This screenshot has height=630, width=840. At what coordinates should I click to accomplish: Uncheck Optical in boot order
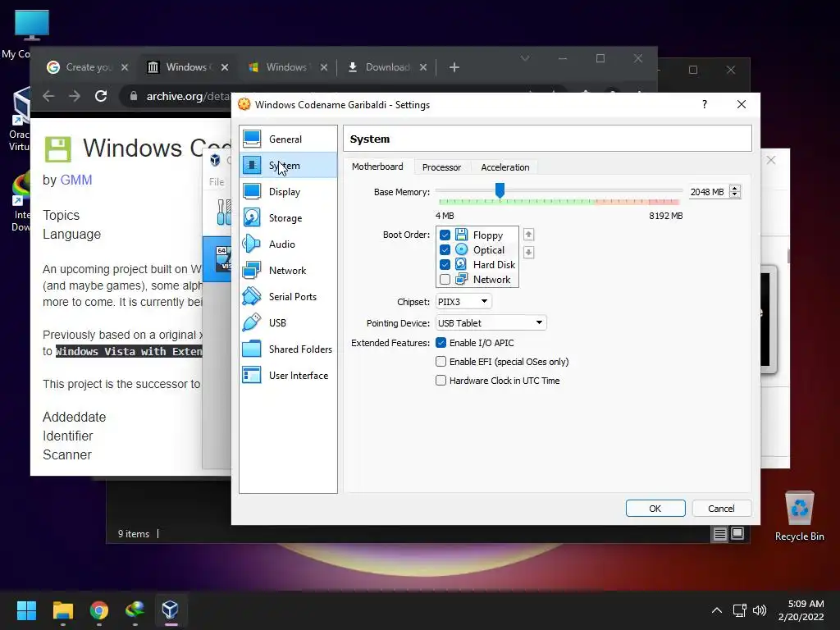(x=445, y=249)
